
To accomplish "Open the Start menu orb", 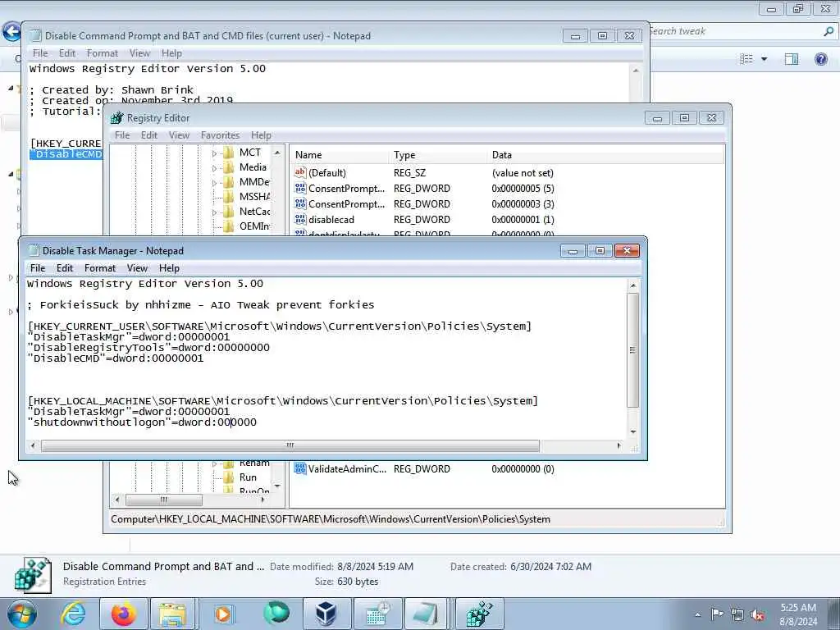I will (22, 614).
